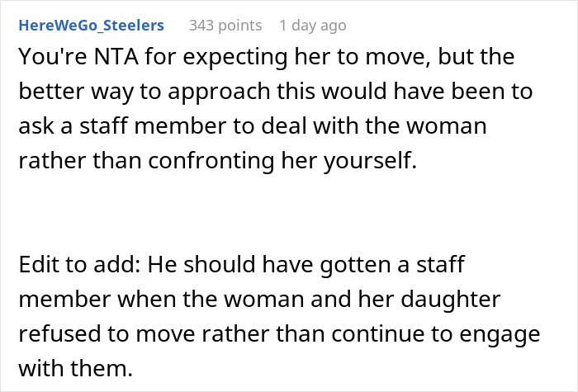Image resolution: width=578 pixels, height=392 pixels.
Task: Open the HereWeGo_Steelers user profile
Action: (x=91, y=26)
